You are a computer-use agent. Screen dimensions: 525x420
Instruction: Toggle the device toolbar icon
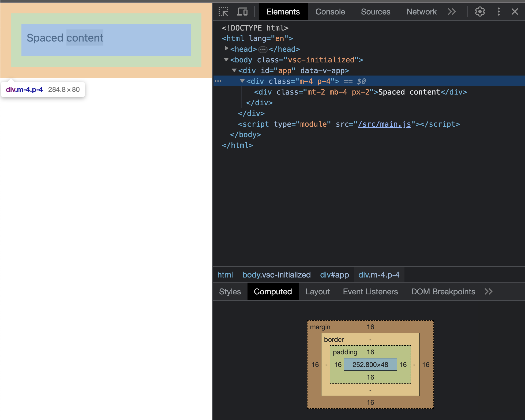coord(242,12)
